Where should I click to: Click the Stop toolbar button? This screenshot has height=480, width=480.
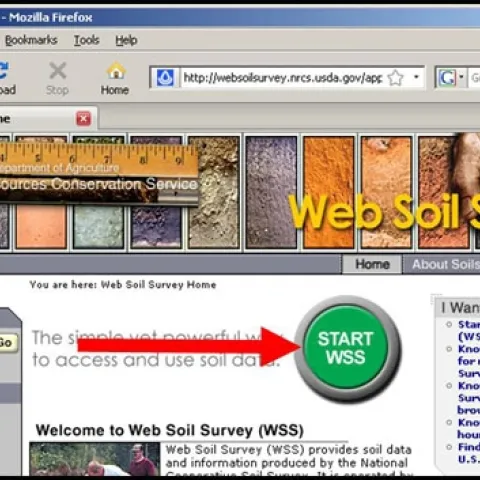(x=58, y=78)
